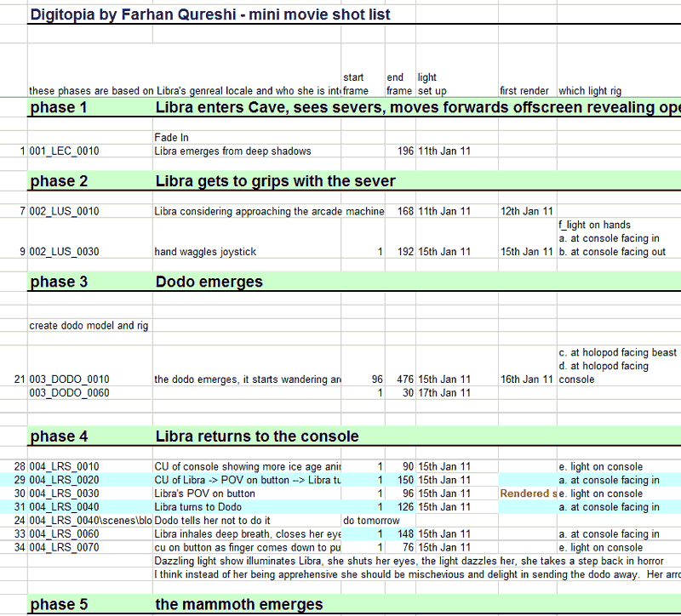This screenshot has height=616, width=681.
Task: Select the 'light set up' column header
Action: (432, 84)
